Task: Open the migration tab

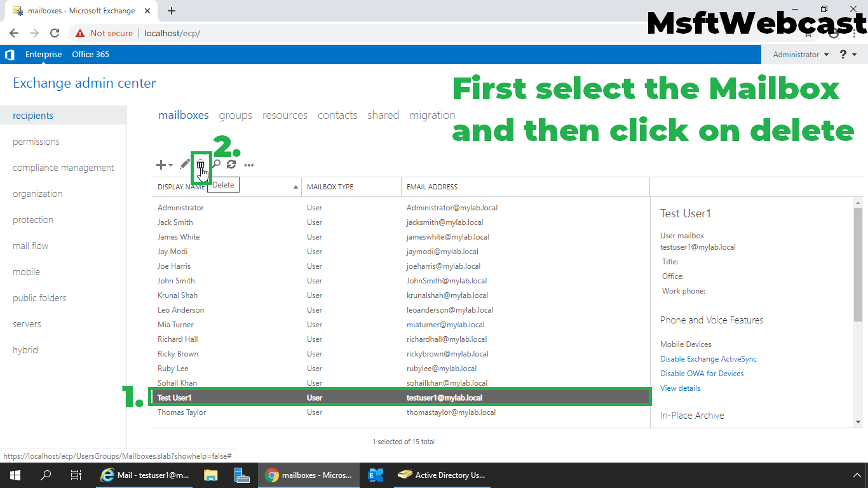Action: 433,115
